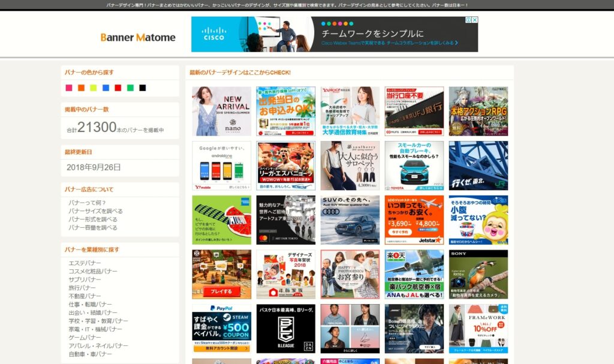Screen dimensions: 614x364
Task: Select サプリバナー category
Action: point(85,279)
